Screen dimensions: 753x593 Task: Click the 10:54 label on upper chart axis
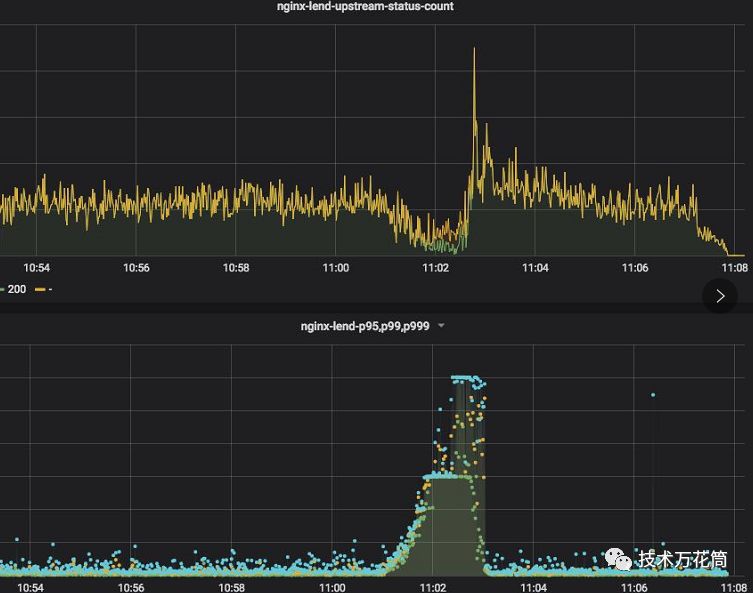[36, 267]
